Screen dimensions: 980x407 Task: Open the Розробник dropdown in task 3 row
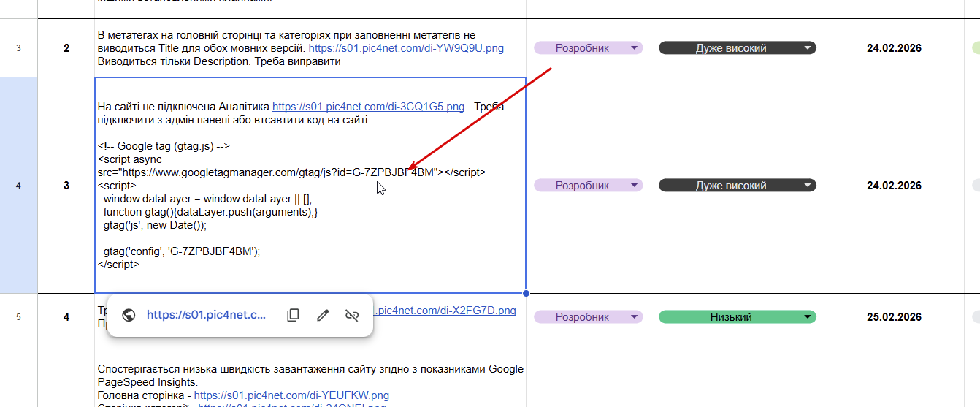[x=588, y=186]
